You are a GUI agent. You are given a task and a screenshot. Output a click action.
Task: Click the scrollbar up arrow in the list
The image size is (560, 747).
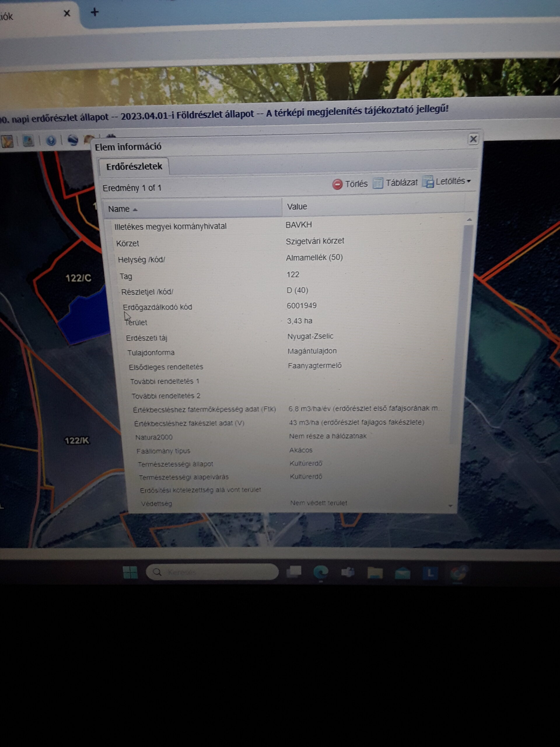(469, 220)
